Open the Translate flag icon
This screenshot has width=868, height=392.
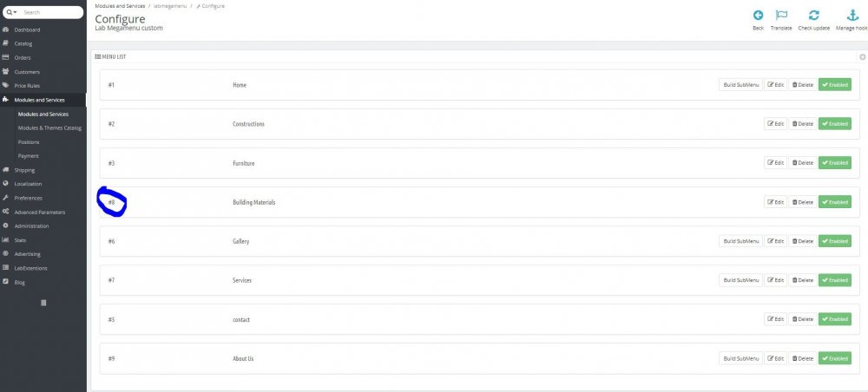coord(781,16)
